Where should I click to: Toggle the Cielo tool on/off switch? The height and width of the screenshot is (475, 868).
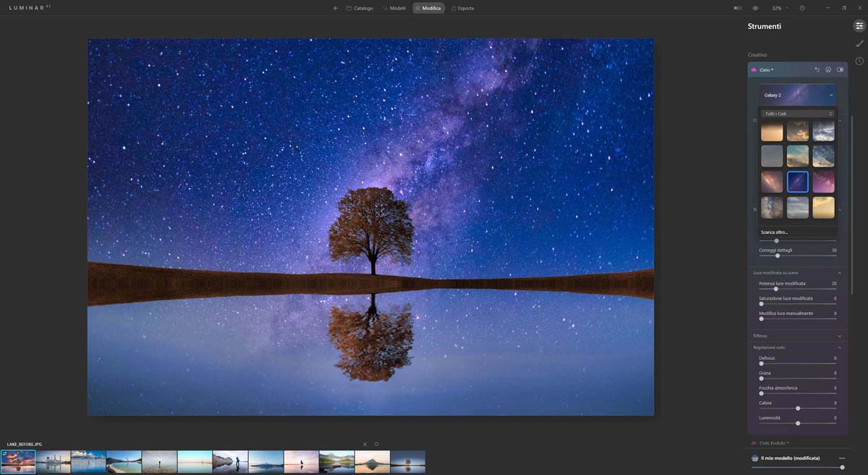[x=840, y=70]
